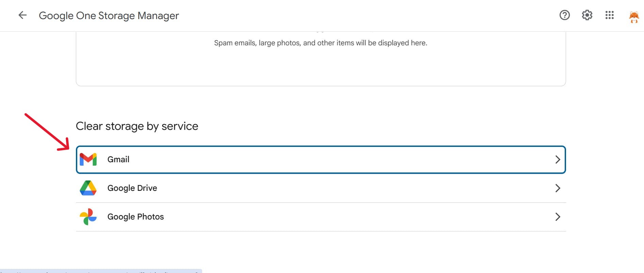Open the help menu via question mark icon

coord(564,15)
